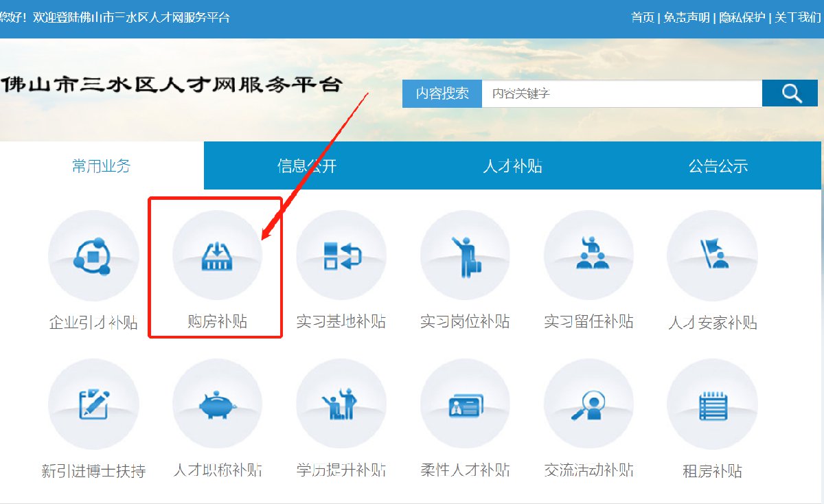Go to 首页 link in header

point(643,17)
